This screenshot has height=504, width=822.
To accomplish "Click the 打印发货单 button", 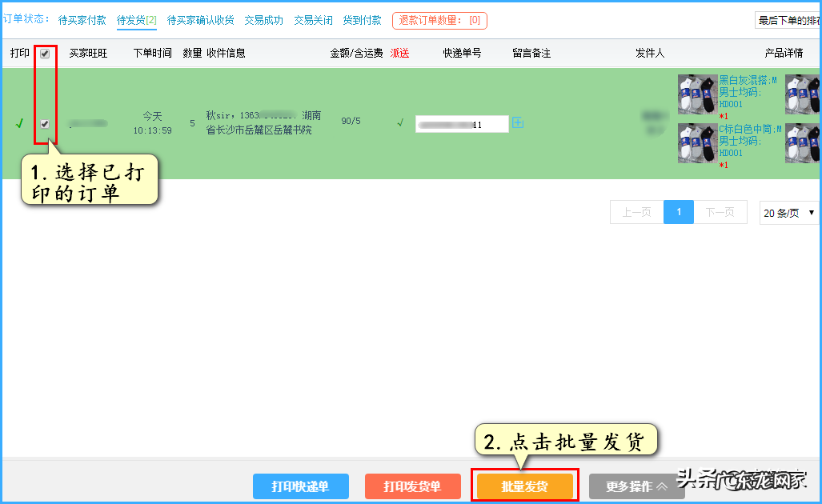I will click(x=412, y=486).
